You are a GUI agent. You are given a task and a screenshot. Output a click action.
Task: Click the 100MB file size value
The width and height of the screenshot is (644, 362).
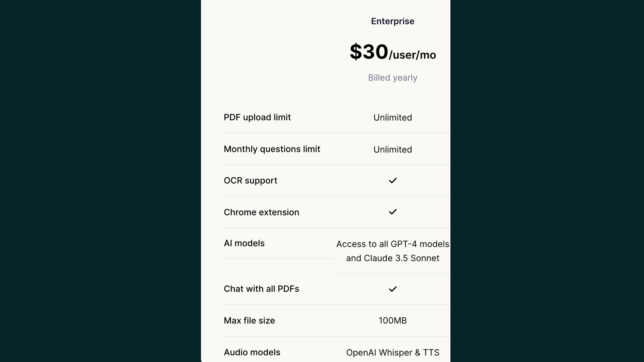click(392, 321)
